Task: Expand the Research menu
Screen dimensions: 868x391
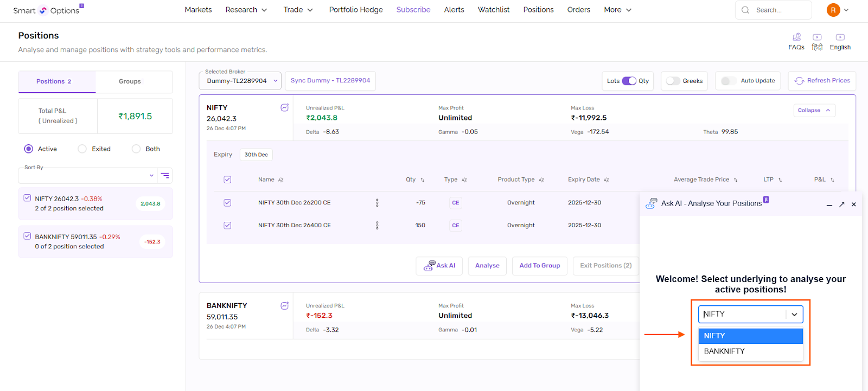Action: tap(246, 10)
